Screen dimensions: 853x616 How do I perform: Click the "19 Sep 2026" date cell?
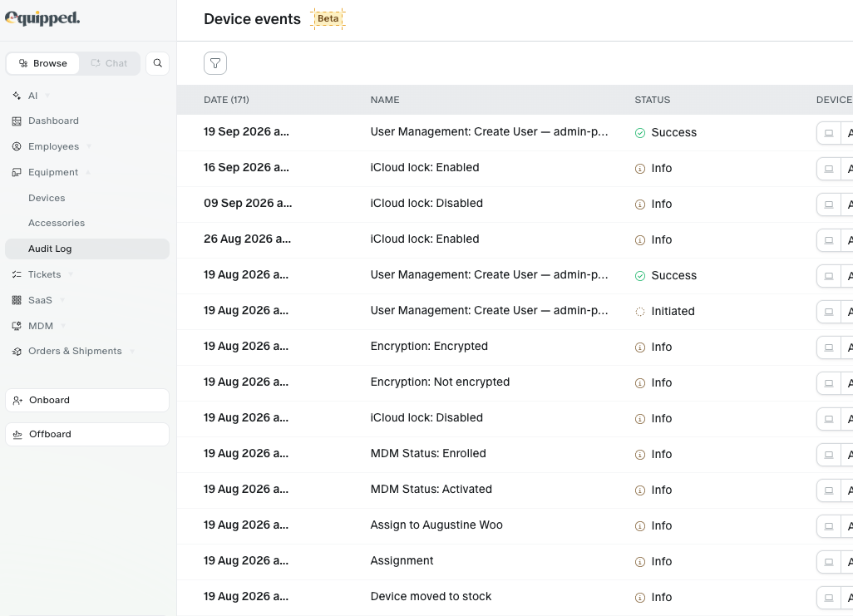pos(246,131)
